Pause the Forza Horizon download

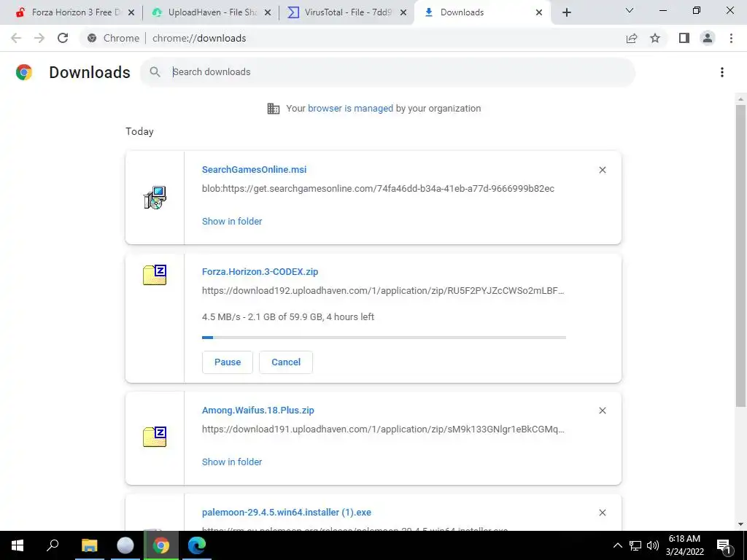click(228, 362)
